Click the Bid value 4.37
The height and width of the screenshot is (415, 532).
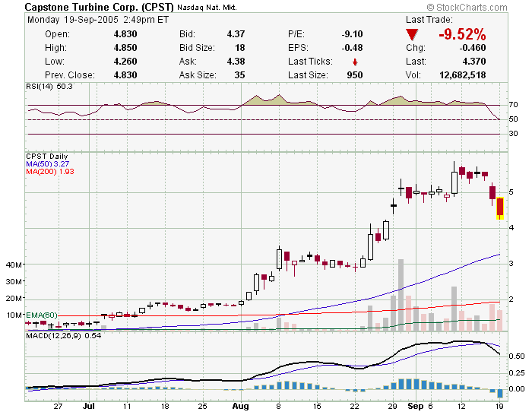point(236,34)
